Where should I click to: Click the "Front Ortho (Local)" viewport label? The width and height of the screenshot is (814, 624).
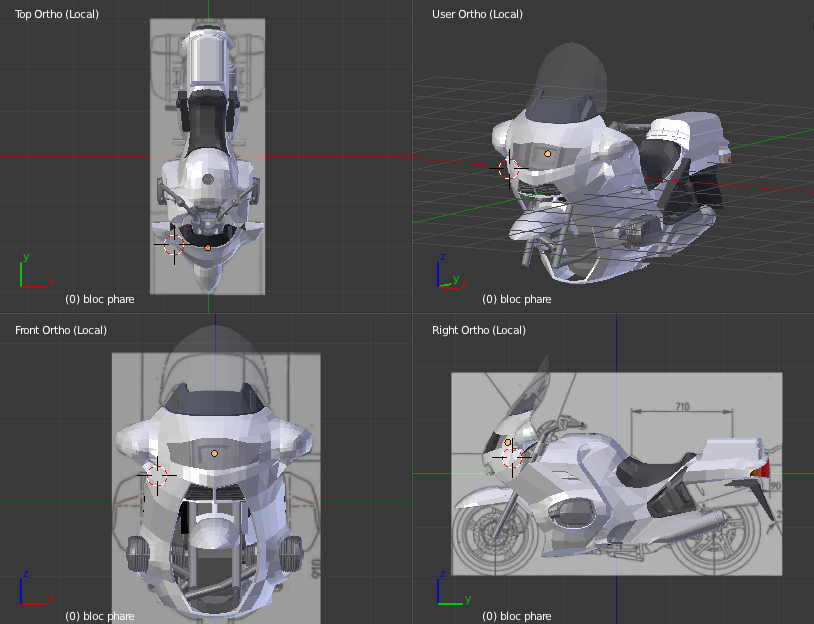61,330
